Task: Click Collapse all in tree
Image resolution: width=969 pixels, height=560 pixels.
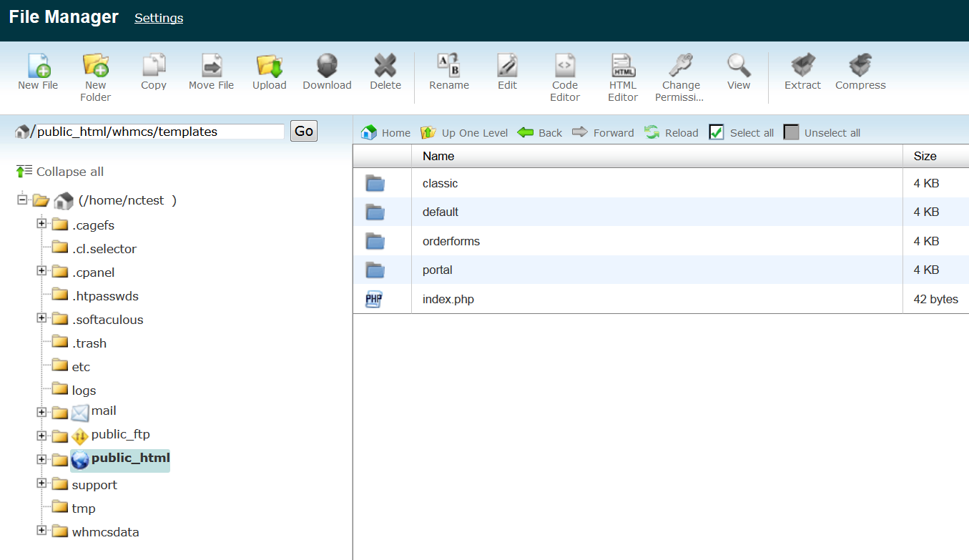Action: 59,172
